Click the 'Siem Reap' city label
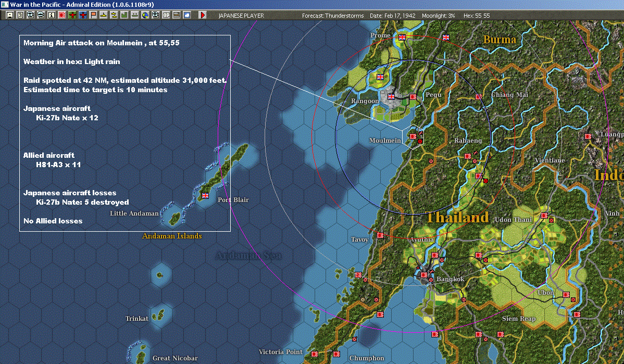 pyautogui.click(x=519, y=319)
